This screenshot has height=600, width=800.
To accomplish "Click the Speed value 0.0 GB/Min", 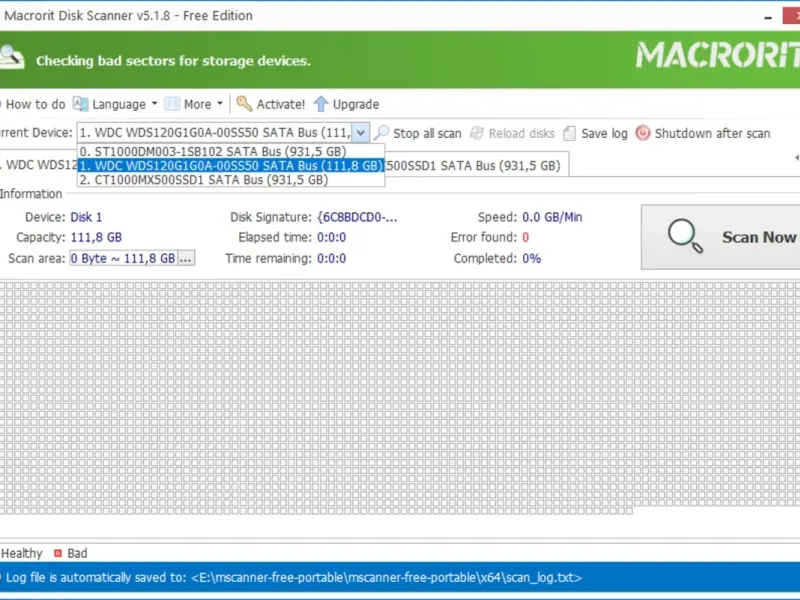I will (x=552, y=217).
